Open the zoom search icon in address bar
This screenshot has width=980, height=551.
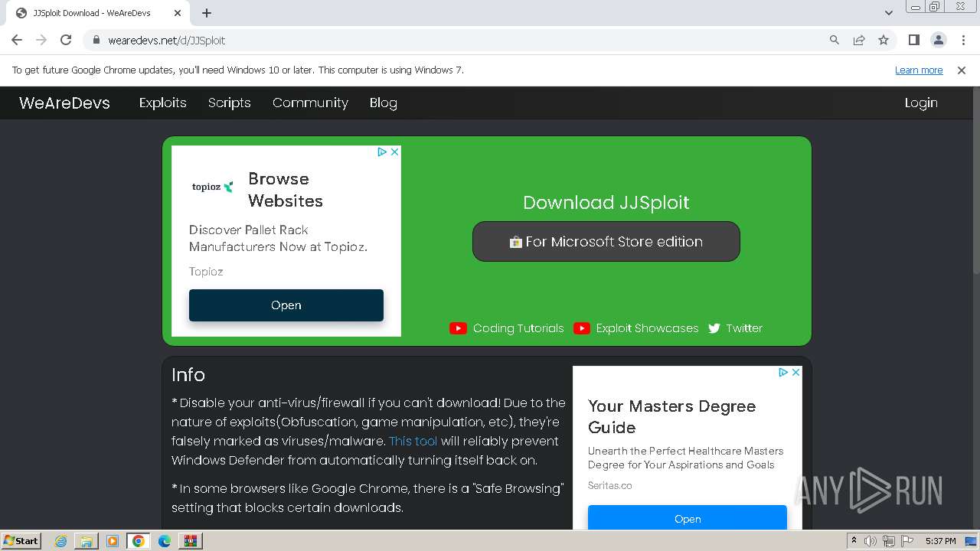tap(835, 40)
